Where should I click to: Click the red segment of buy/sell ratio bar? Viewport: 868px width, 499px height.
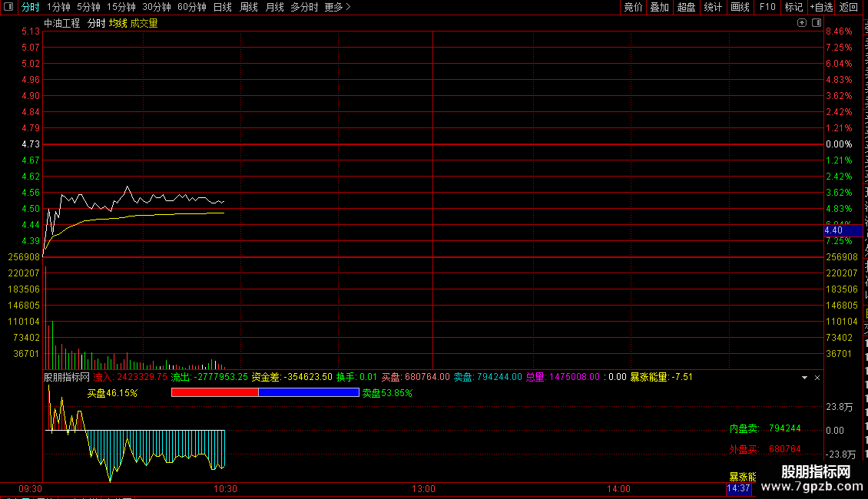(214, 392)
